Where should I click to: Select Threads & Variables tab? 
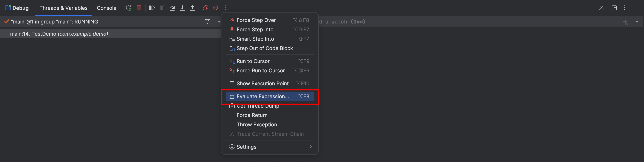coord(63,8)
